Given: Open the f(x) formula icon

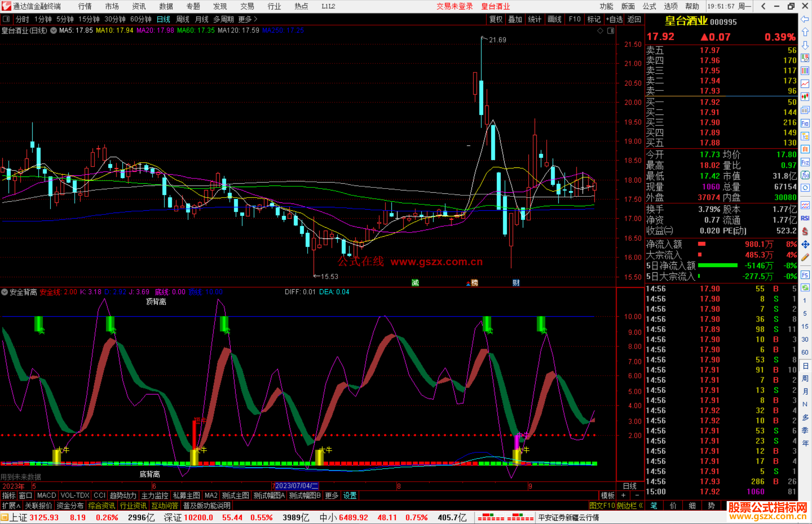Looking at the screenshot, I should tap(805, 175).
